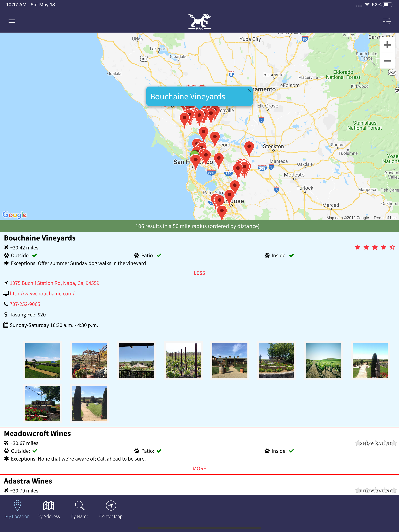Open the Bouchaine sign with red flowers thumbnail
The width and height of the screenshot is (399, 532).
click(x=43, y=403)
